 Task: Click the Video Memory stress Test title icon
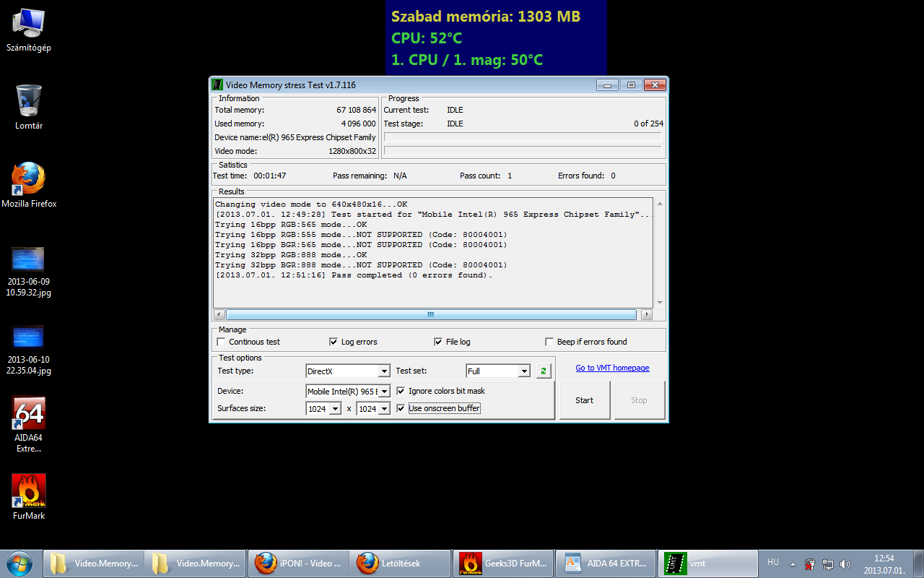[x=217, y=85]
